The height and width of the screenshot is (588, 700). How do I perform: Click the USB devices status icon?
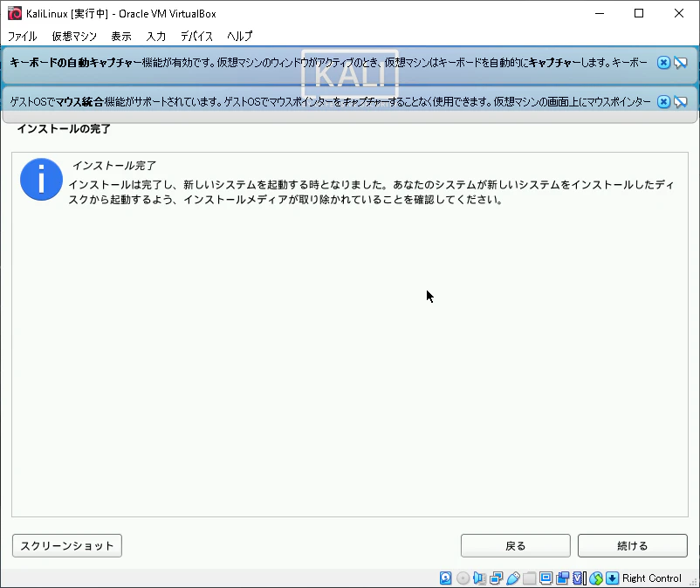coord(512,578)
